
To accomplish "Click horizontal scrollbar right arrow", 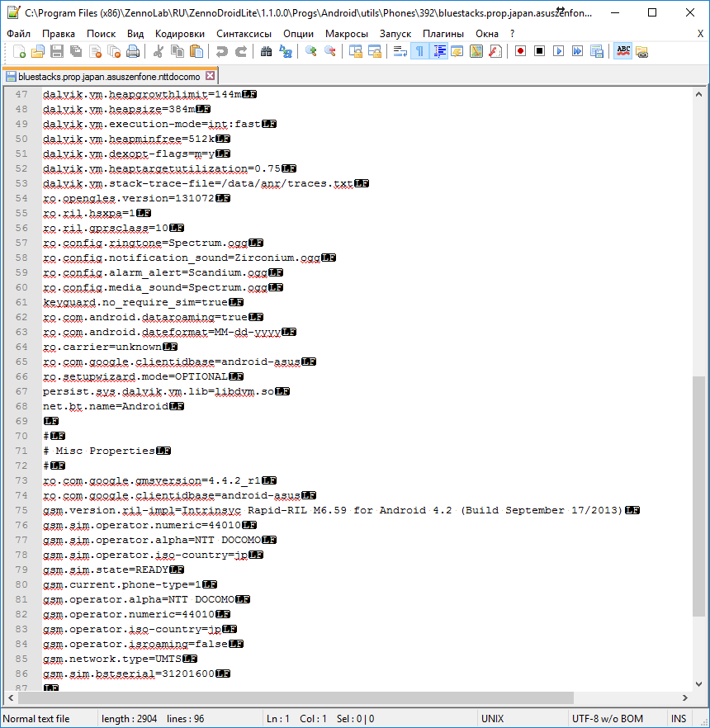I will point(685,697).
